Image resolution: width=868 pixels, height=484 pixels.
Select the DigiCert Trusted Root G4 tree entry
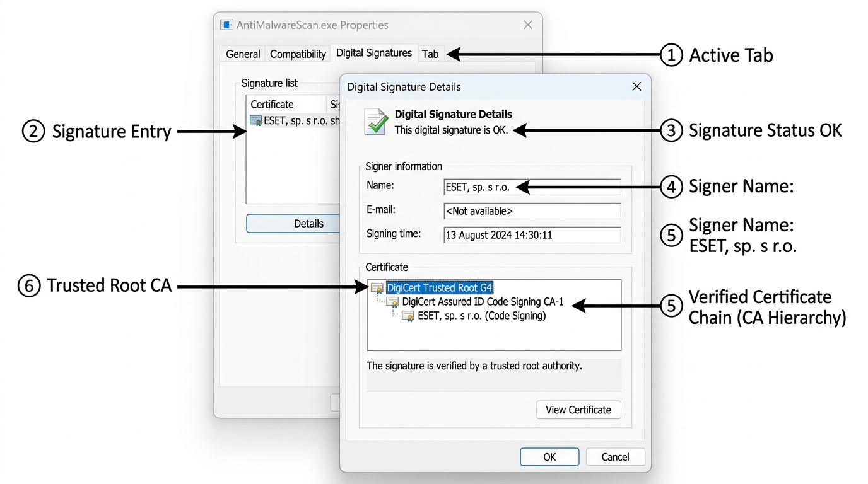pyautogui.click(x=440, y=287)
